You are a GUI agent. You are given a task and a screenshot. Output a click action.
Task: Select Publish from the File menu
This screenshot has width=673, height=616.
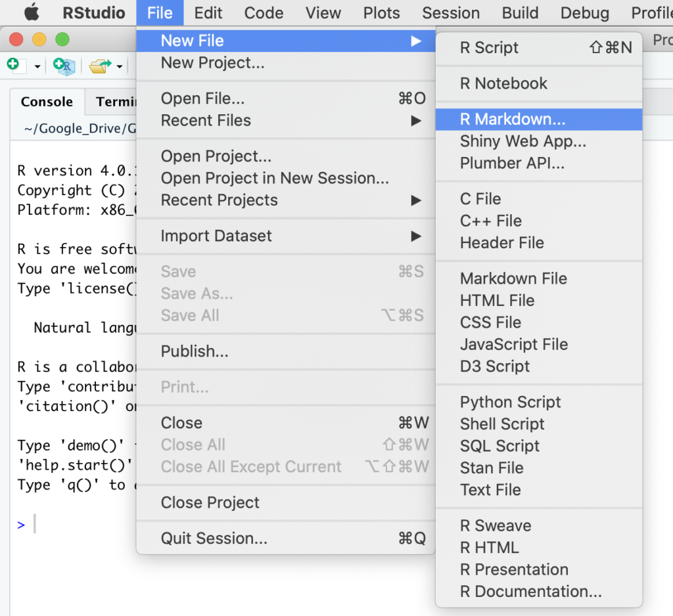pos(286,351)
